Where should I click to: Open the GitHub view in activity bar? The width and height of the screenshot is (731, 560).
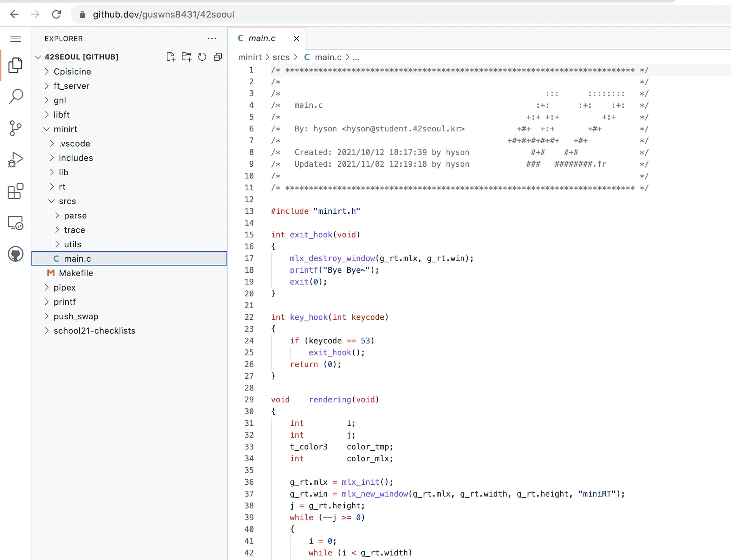pyautogui.click(x=16, y=254)
